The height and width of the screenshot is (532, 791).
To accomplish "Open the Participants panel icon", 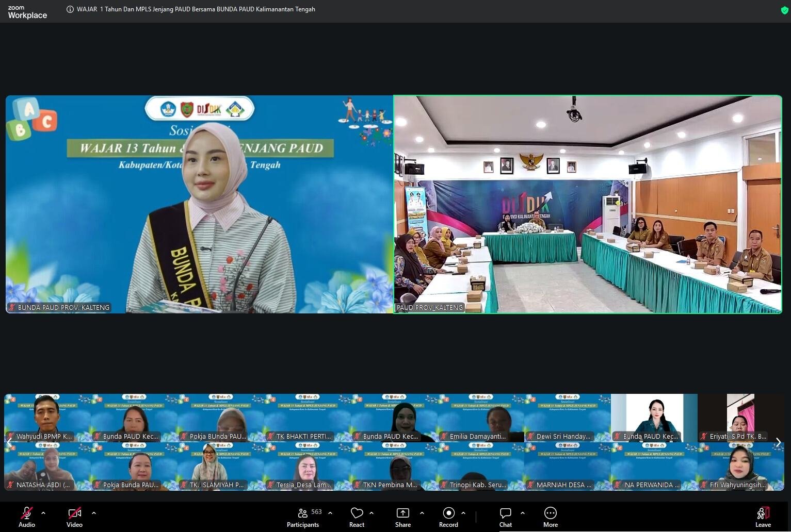I will pos(303,513).
